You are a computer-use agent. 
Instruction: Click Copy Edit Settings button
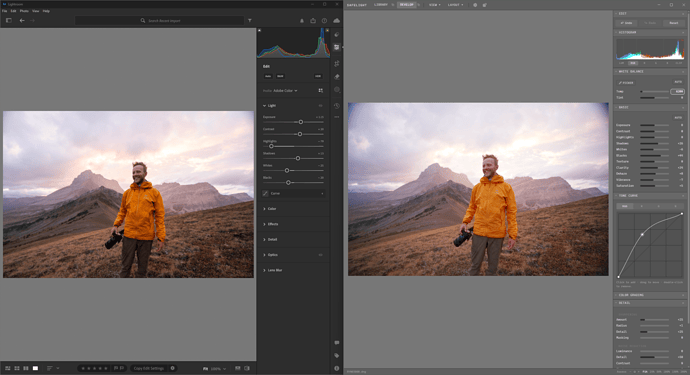point(149,368)
